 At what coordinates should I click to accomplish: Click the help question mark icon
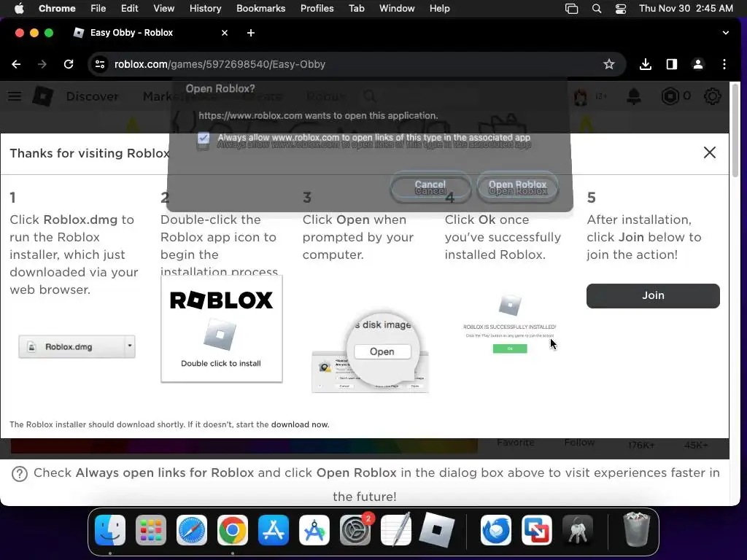coord(20,474)
